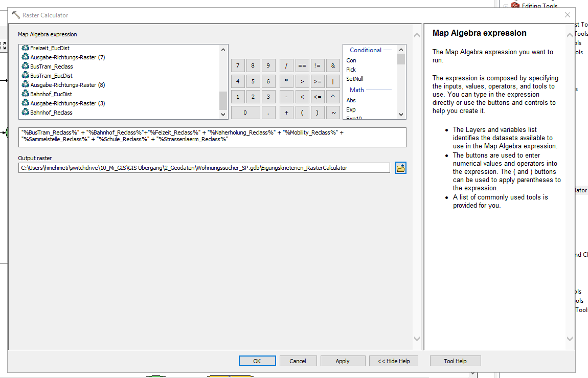Select the Con conditional function

(x=351, y=60)
